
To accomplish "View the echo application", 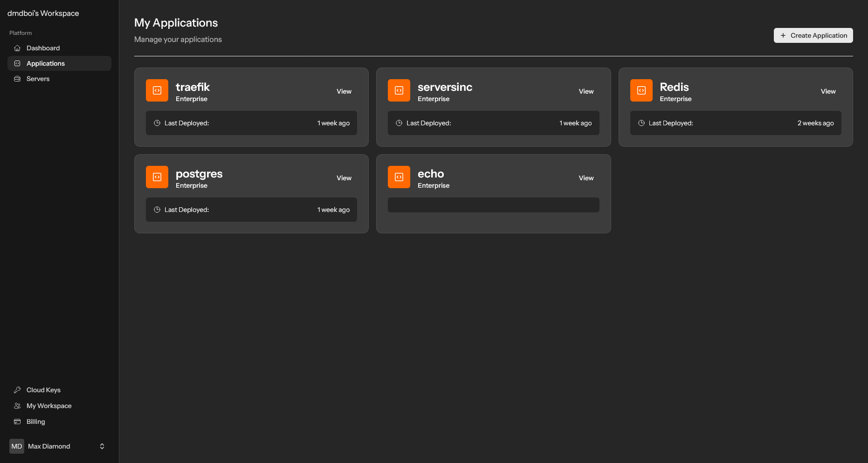I will click(586, 178).
